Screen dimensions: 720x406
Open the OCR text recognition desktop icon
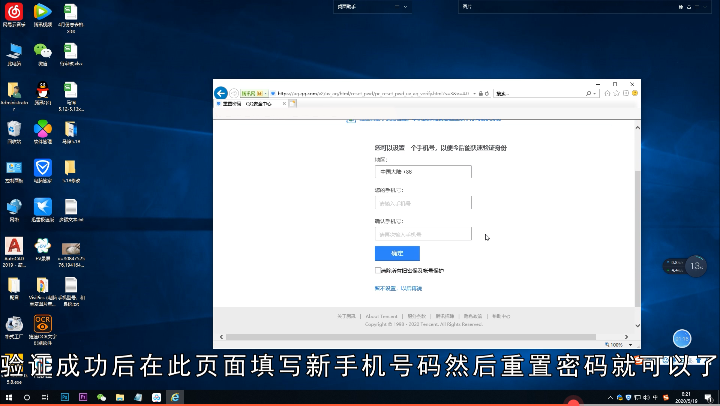(42, 323)
